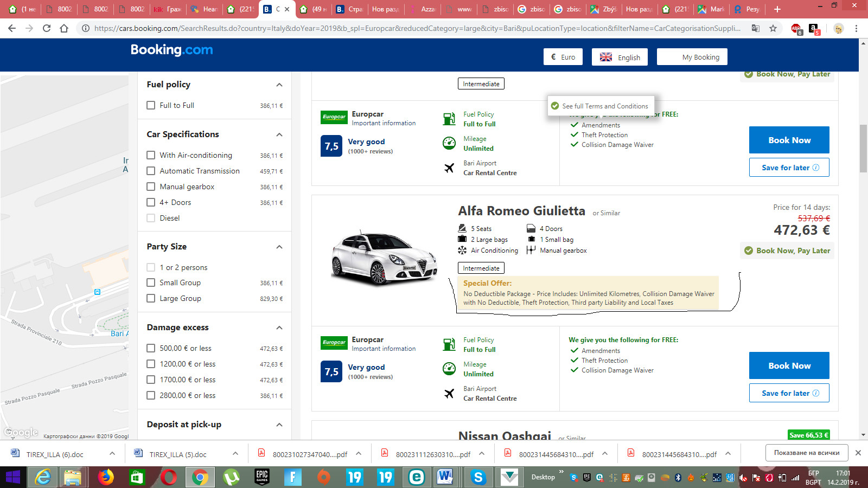Open Skype from the Windows taskbar
868x488 pixels.
click(x=478, y=477)
